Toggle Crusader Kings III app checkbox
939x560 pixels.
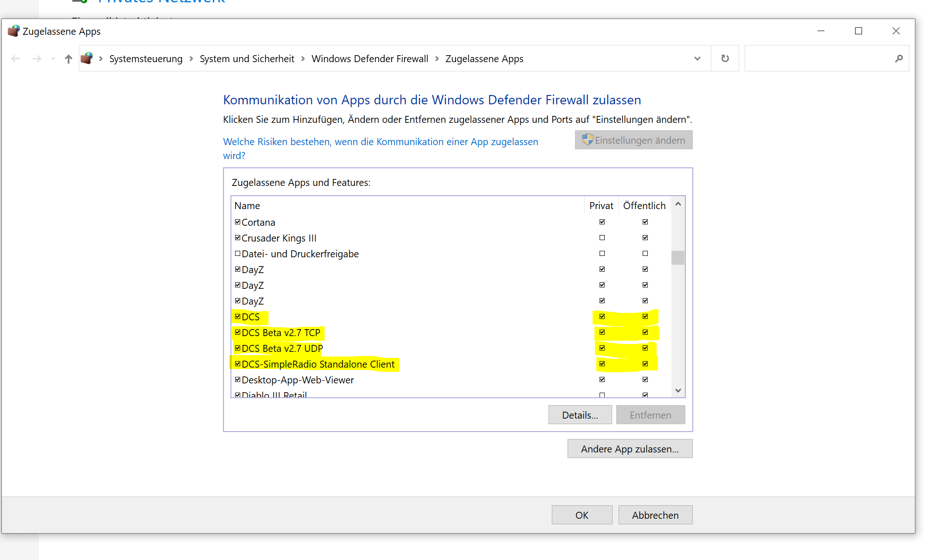(x=238, y=238)
